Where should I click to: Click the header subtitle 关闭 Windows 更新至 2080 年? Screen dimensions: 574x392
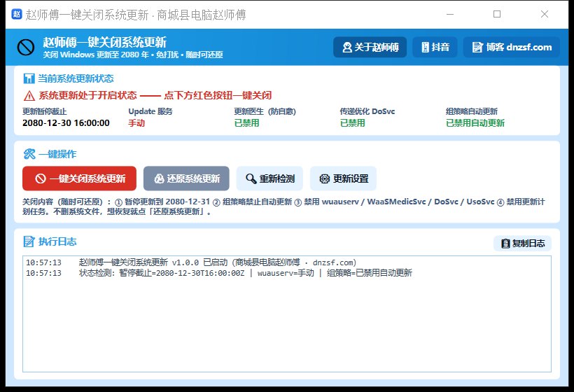pos(133,55)
